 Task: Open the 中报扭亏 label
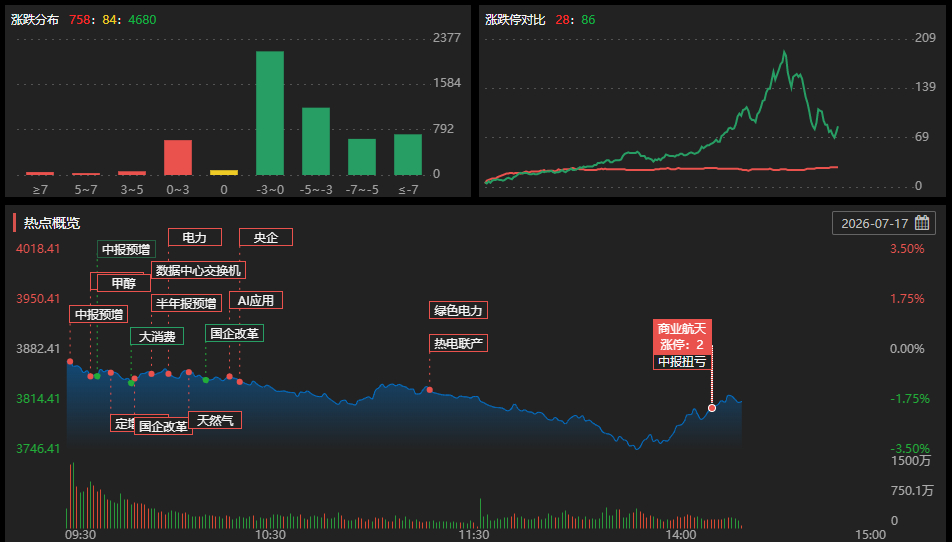pyautogui.click(x=682, y=362)
